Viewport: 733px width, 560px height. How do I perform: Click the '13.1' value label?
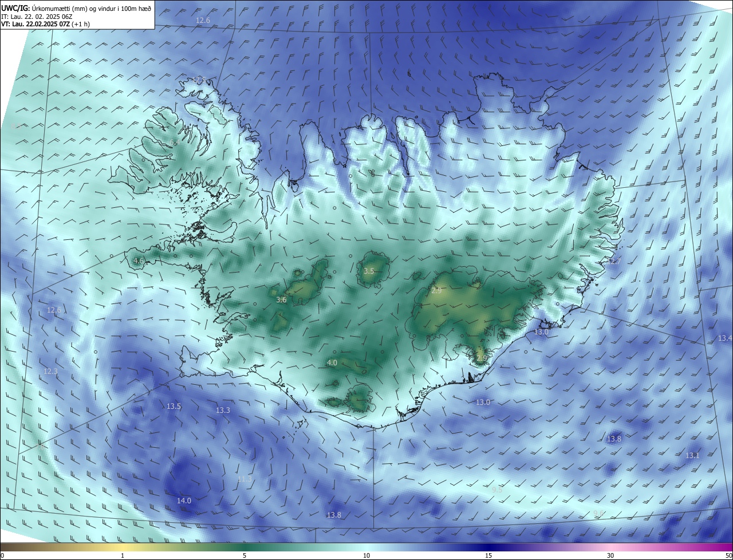pos(693,455)
